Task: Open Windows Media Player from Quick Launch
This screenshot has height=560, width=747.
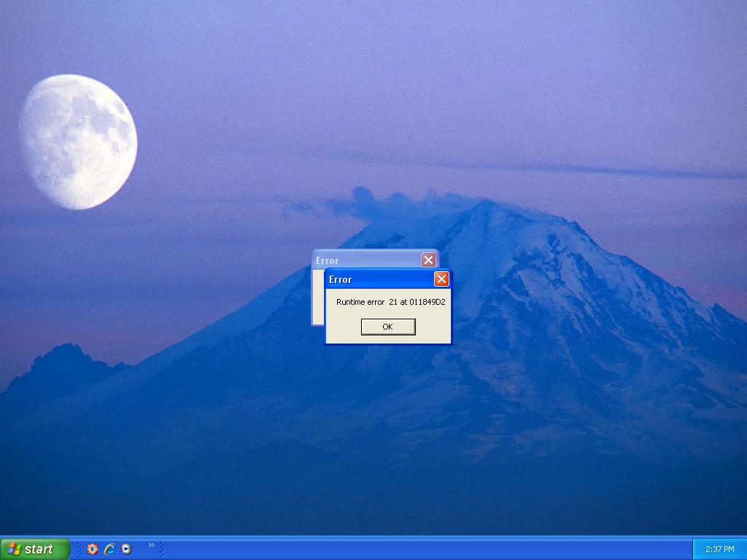Action: [126, 549]
